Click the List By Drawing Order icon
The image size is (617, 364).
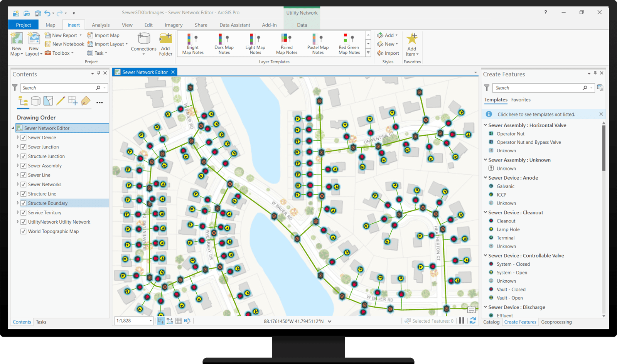pos(23,101)
